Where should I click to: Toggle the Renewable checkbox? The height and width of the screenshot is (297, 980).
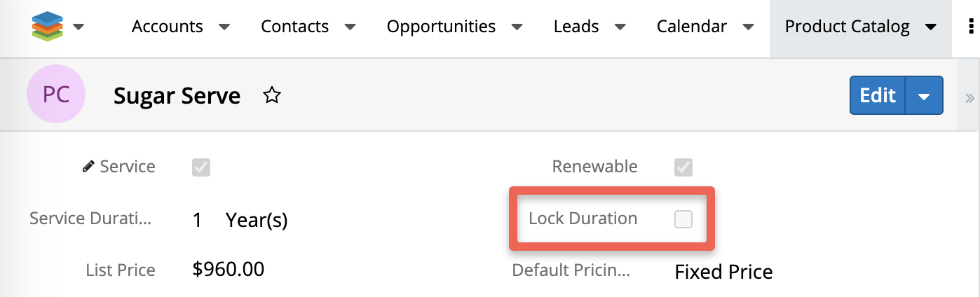(x=683, y=167)
